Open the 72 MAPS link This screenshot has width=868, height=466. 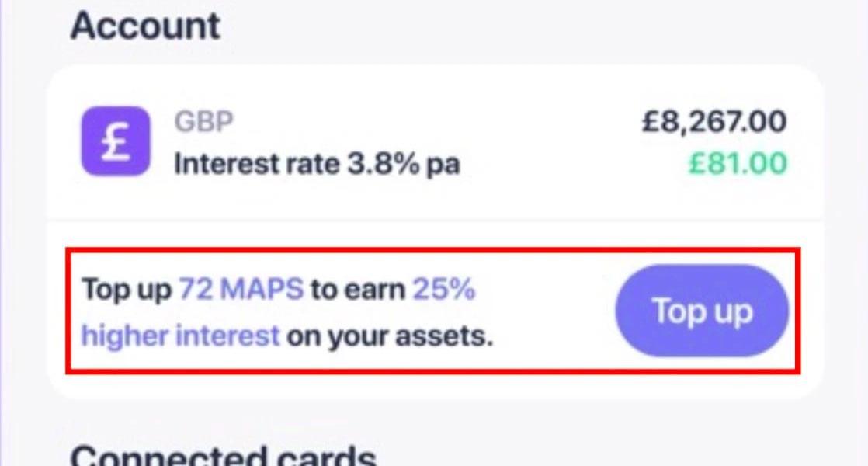pyautogui.click(x=241, y=290)
